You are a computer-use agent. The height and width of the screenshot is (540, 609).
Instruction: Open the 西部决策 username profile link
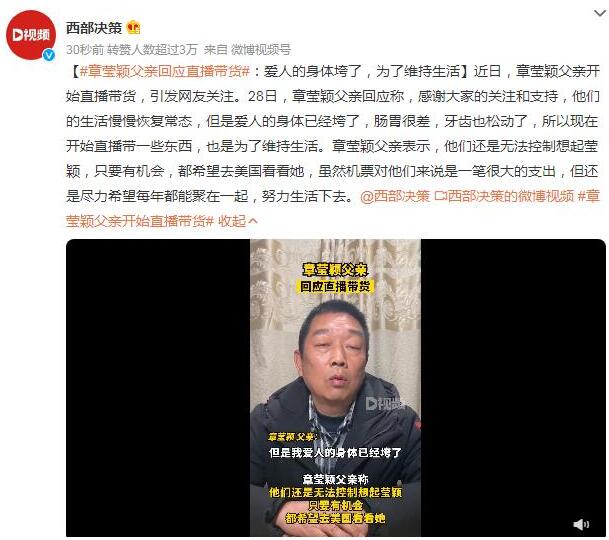(94, 28)
